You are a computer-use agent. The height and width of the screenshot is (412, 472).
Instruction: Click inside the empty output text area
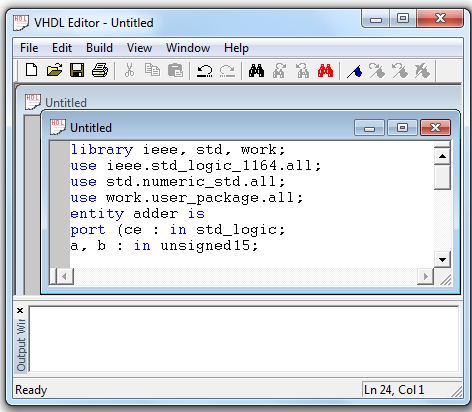click(x=244, y=339)
